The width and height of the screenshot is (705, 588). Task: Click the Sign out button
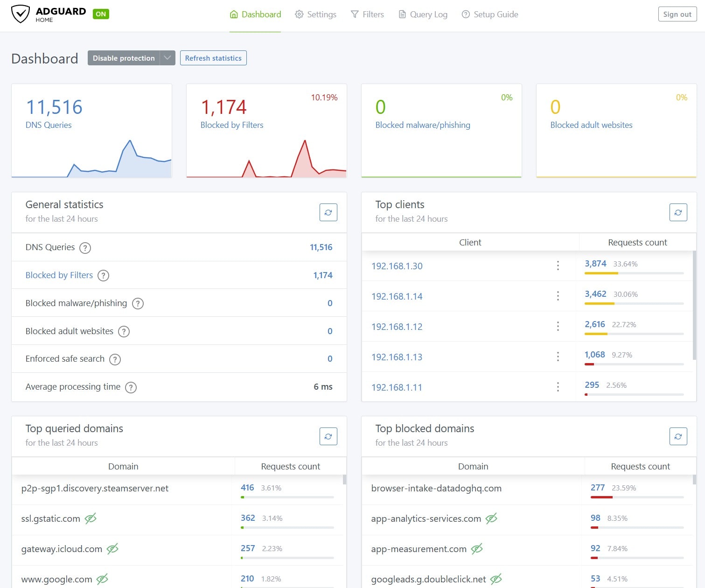tap(677, 14)
